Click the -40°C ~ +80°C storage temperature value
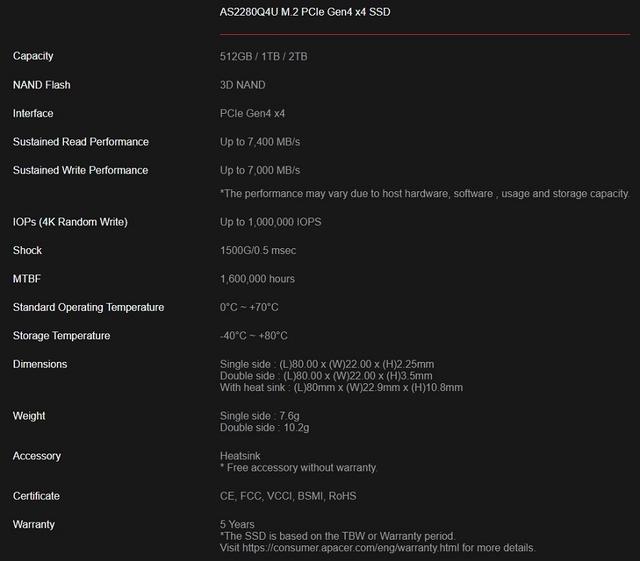The width and height of the screenshot is (640, 561). 254,336
